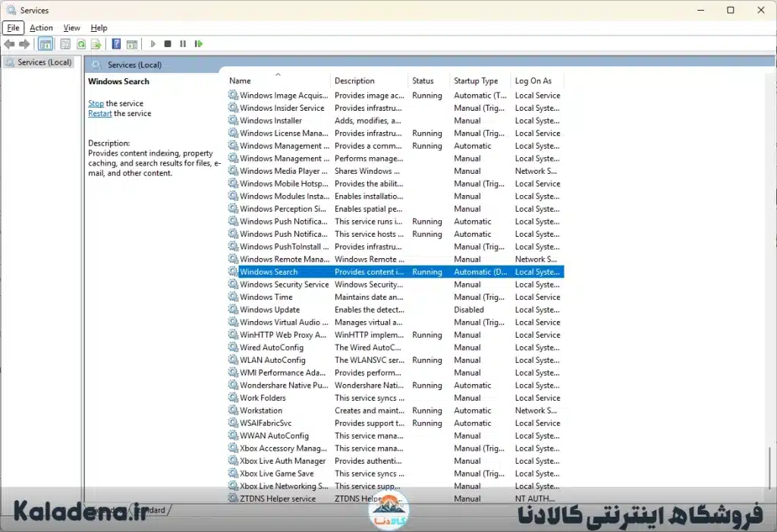This screenshot has width=777, height=532.
Task: Click the Forward arrow toolbar icon
Action: [24, 44]
